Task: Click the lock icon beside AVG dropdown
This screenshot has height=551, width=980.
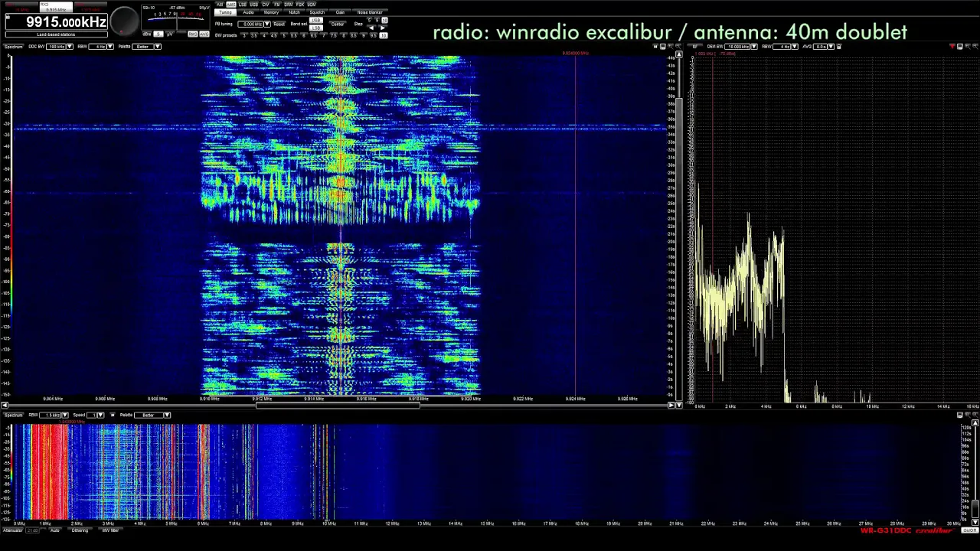Action: [838, 46]
